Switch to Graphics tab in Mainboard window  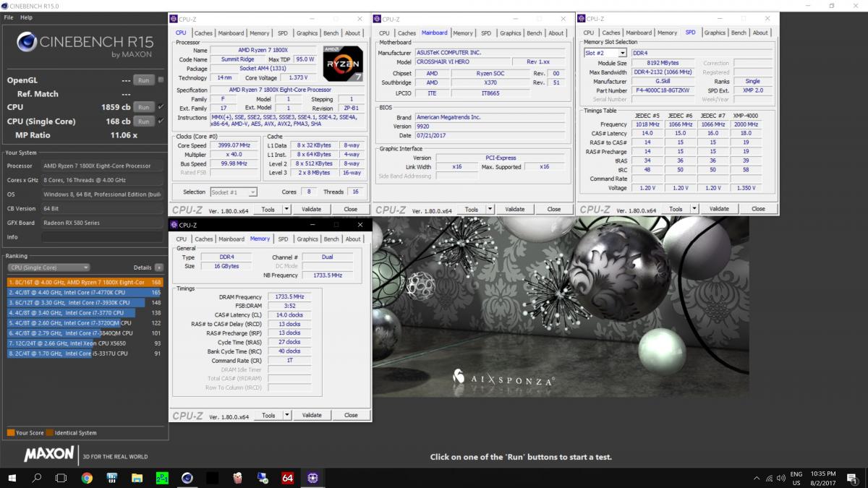coord(511,33)
